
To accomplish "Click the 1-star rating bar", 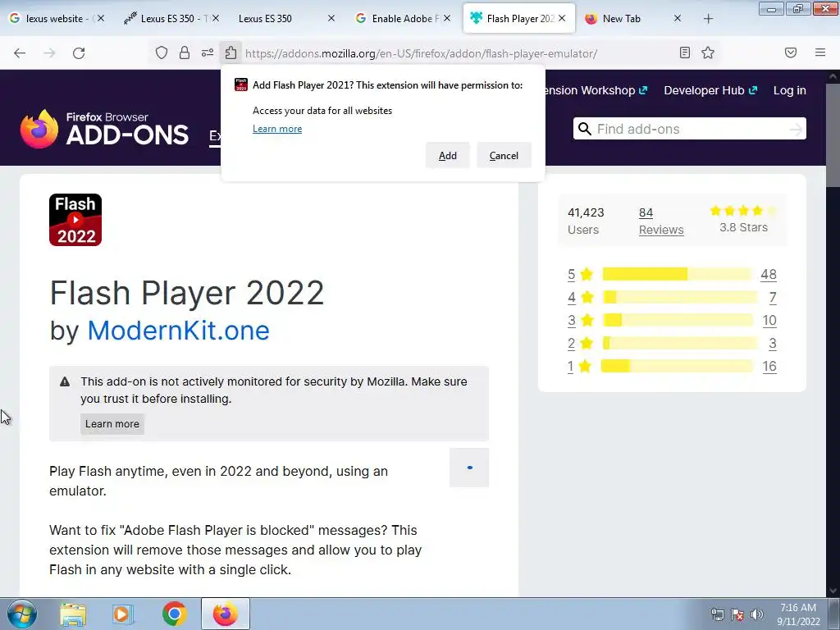I will pos(677,367).
